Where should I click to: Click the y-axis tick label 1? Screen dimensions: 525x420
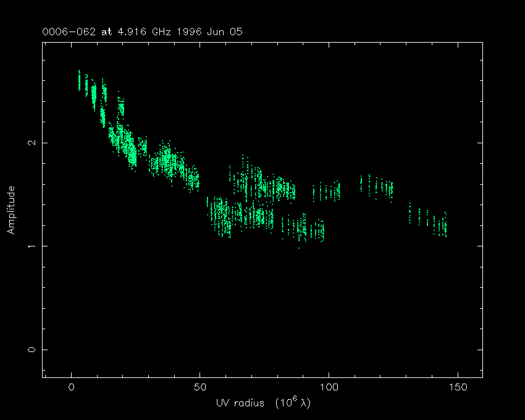point(31,246)
